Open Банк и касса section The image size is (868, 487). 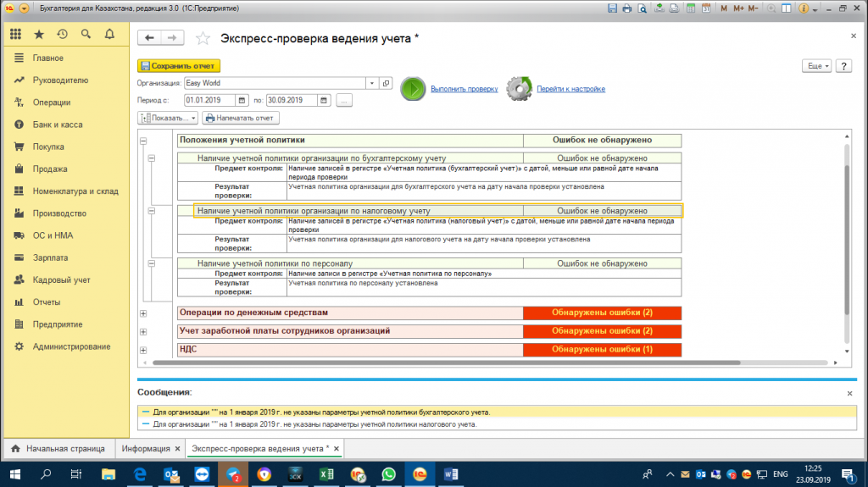click(x=58, y=125)
